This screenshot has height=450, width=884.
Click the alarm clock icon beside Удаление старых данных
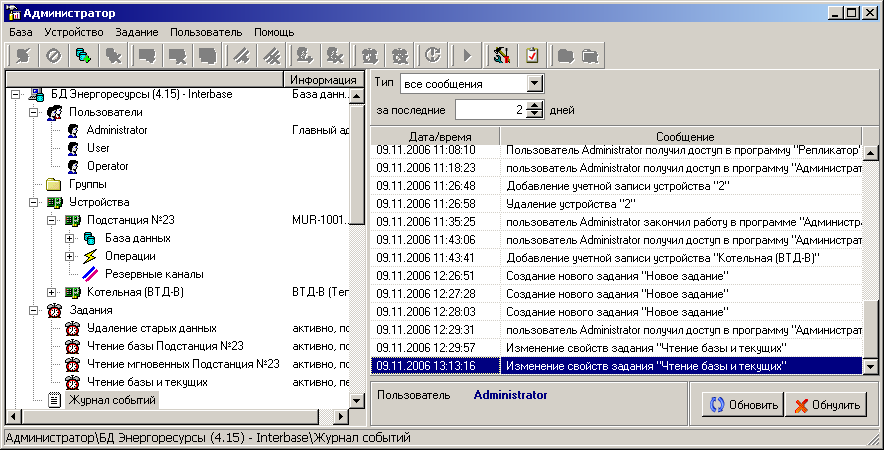pos(72,328)
